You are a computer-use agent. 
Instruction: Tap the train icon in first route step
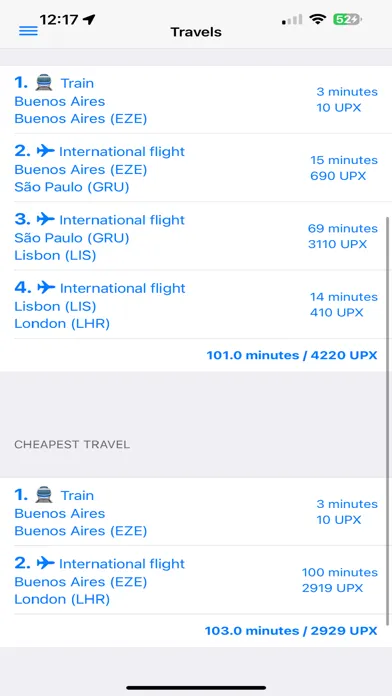[x=44, y=83]
